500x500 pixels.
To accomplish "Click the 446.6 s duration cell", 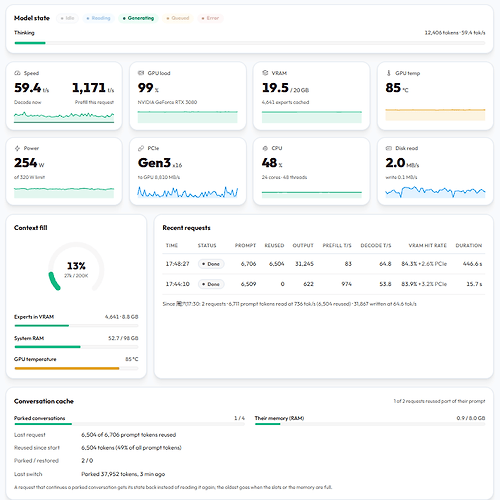I will (x=472, y=264).
